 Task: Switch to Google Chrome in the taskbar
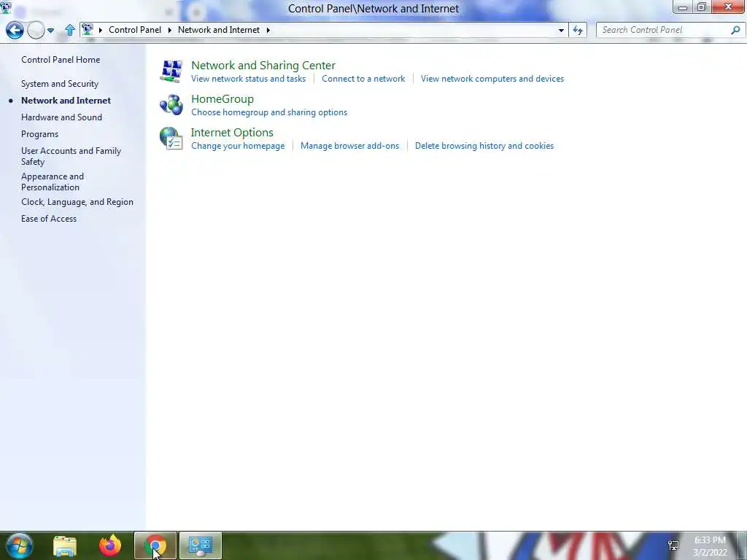pyautogui.click(x=155, y=545)
